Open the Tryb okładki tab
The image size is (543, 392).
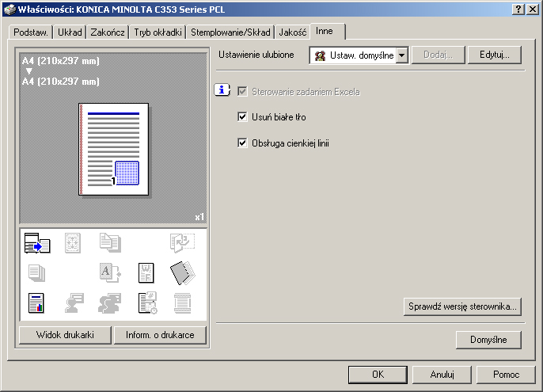coord(158,32)
